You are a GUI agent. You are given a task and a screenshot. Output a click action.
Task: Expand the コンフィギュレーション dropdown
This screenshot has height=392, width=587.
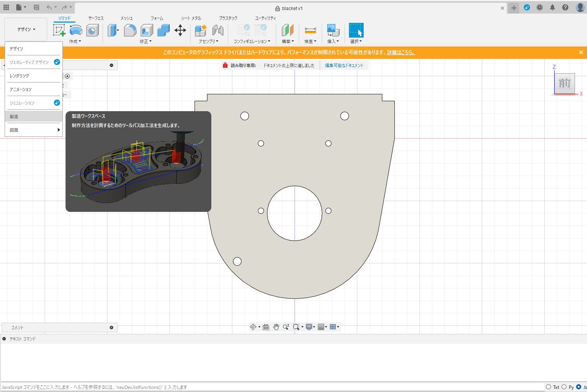coord(252,41)
